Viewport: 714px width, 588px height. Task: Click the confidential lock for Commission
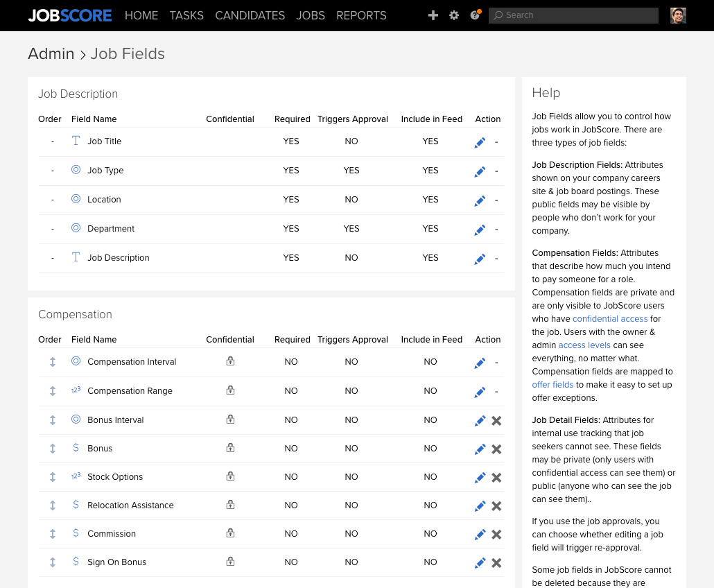[x=230, y=533]
